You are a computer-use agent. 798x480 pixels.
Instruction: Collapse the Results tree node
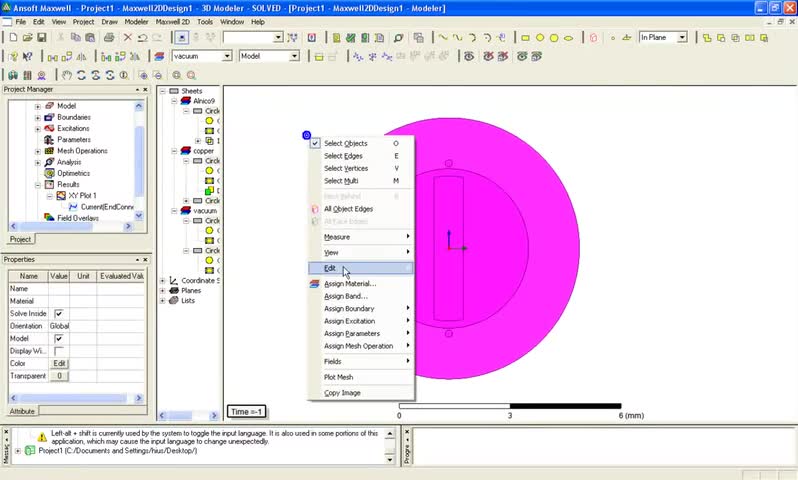point(38,185)
